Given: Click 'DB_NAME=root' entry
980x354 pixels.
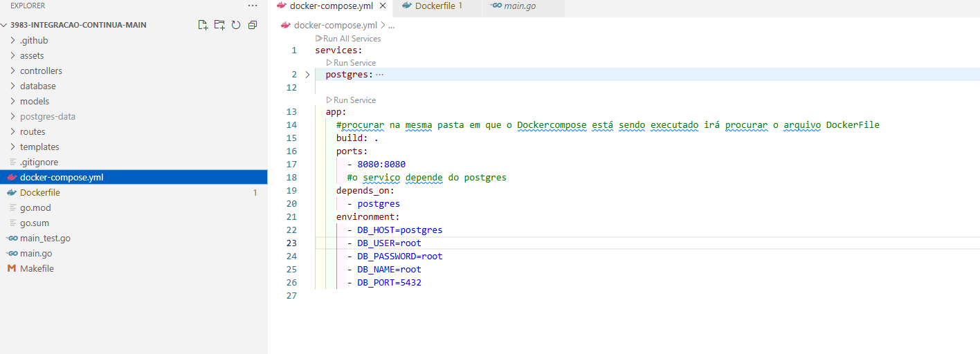Looking at the screenshot, I should click(390, 270).
